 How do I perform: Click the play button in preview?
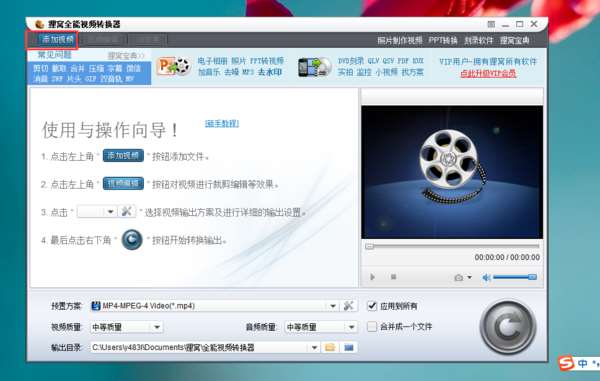(372, 277)
